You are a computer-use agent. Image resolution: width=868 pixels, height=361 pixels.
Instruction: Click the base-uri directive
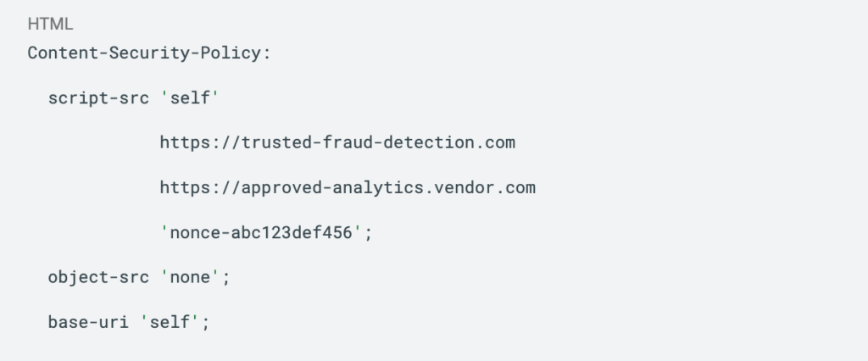point(87,322)
